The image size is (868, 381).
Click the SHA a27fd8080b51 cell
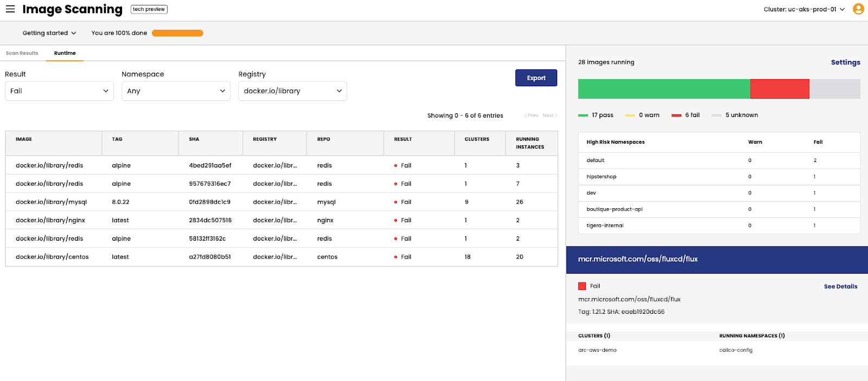click(x=210, y=257)
